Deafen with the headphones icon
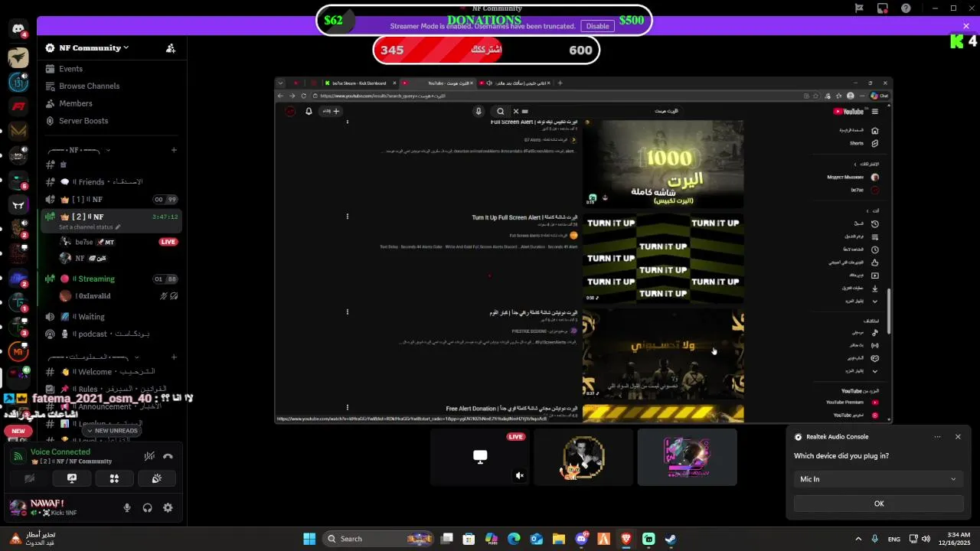The image size is (980, 551). pyautogui.click(x=147, y=507)
